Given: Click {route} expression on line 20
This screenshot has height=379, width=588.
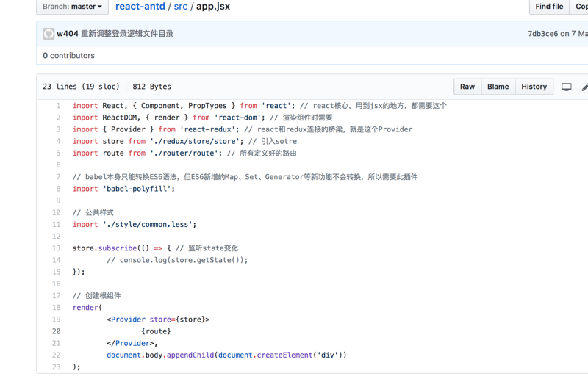Looking at the screenshot, I should click(x=156, y=331).
